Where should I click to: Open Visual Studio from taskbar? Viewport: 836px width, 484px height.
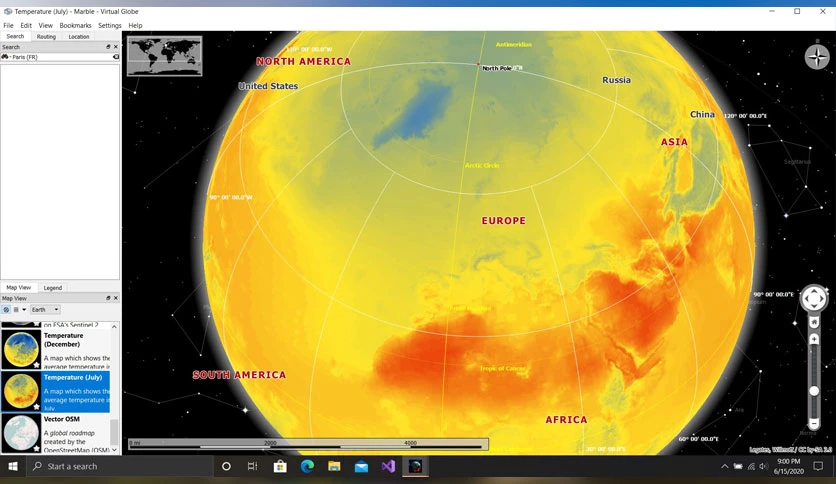(x=388, y=466)
